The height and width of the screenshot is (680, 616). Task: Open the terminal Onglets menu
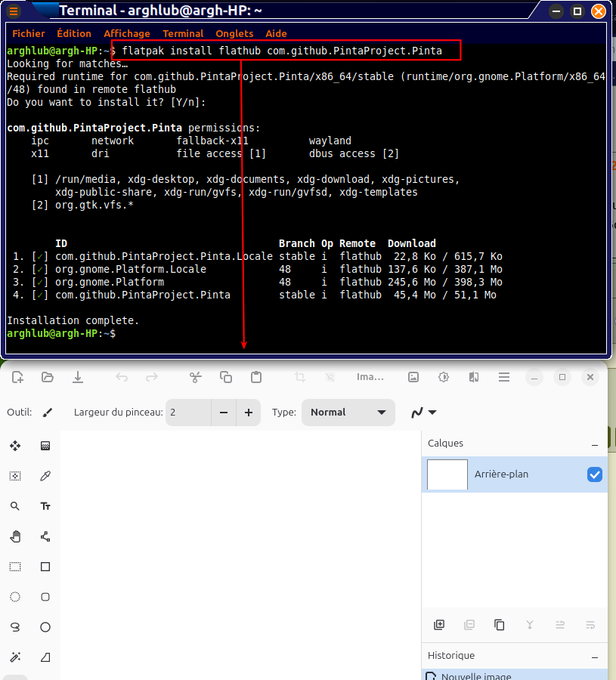point(234,33)
